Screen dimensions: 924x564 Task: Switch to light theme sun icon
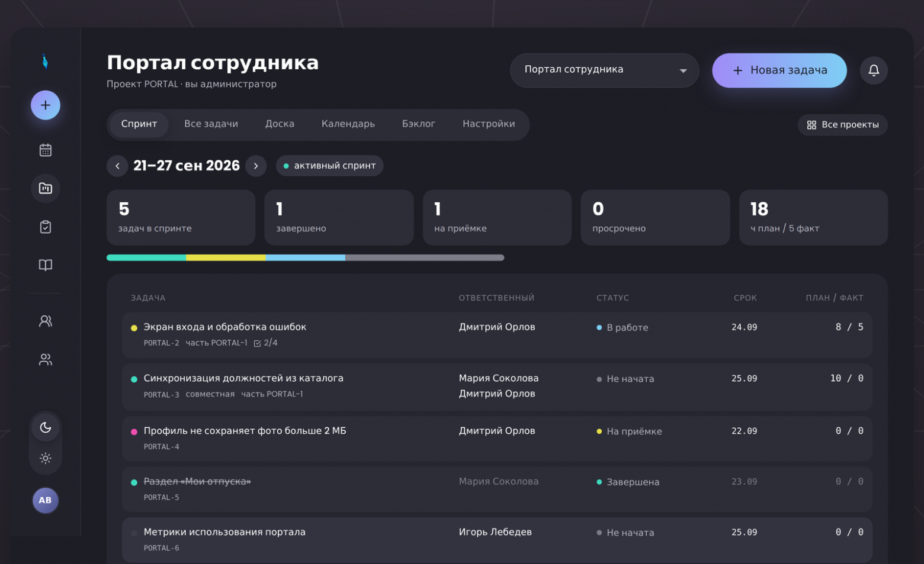tap(46, 458)
